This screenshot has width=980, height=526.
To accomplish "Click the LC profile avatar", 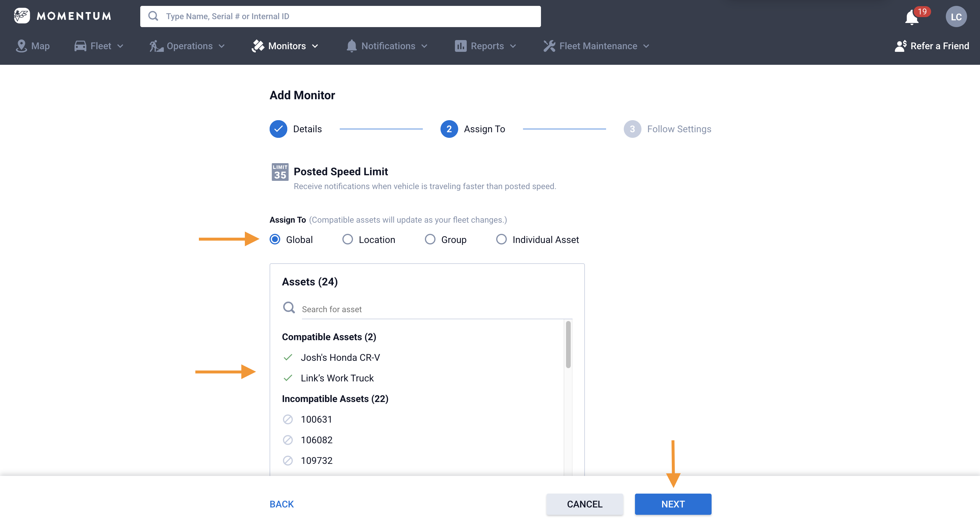I will [x=957, y=16].
